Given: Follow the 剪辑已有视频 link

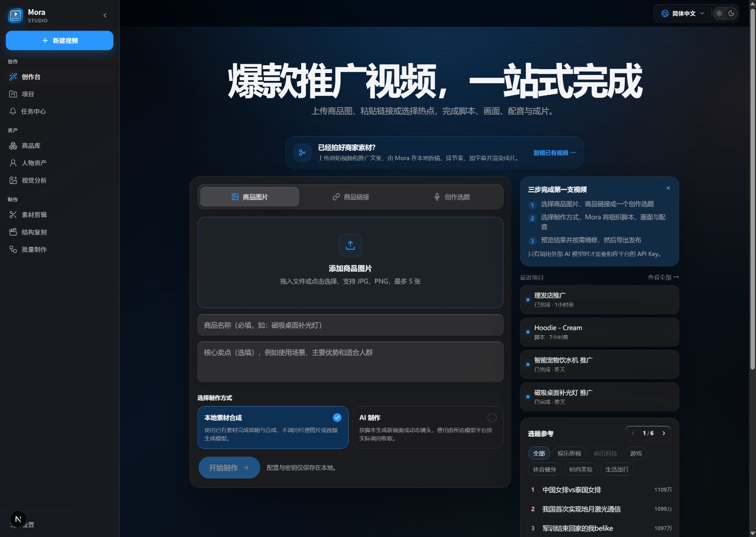Looking at the screenshot, I should click(554, 153).
